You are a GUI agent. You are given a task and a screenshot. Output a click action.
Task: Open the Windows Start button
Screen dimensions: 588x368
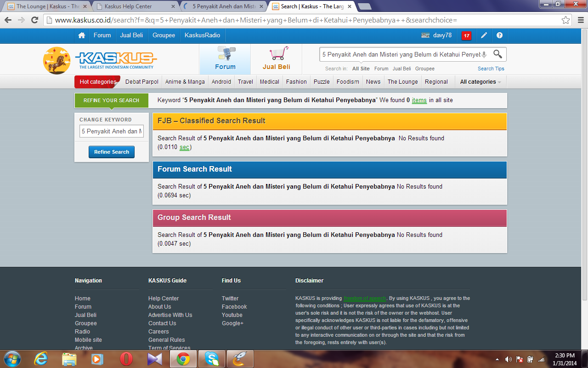tap(12, 359)
